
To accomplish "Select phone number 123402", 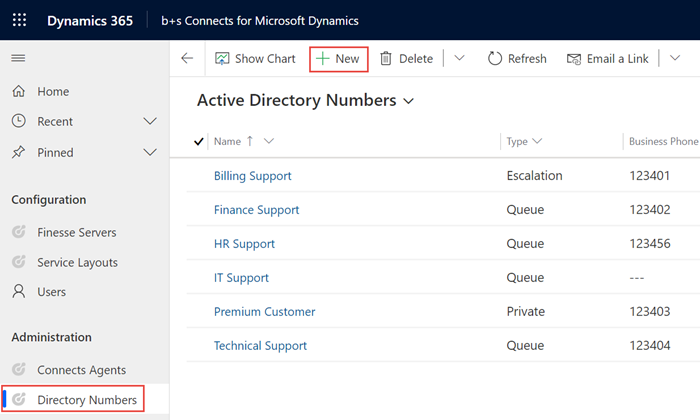I will pyautogui.click(x=650, y=209).
